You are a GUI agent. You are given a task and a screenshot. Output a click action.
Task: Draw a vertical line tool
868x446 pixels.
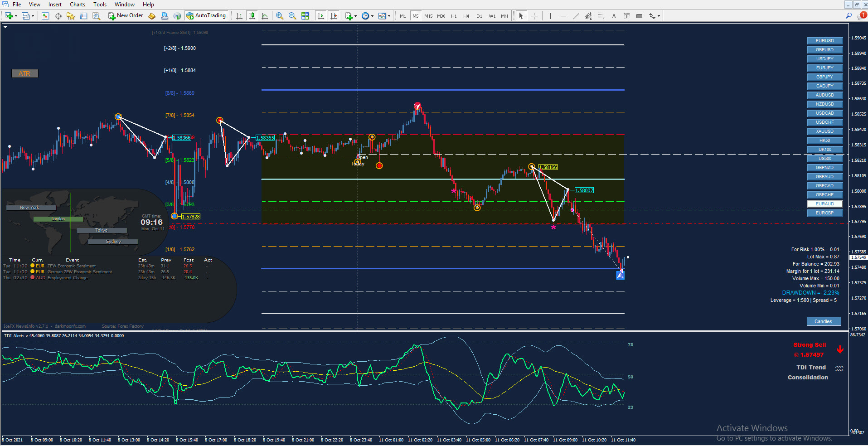[550, 16]
